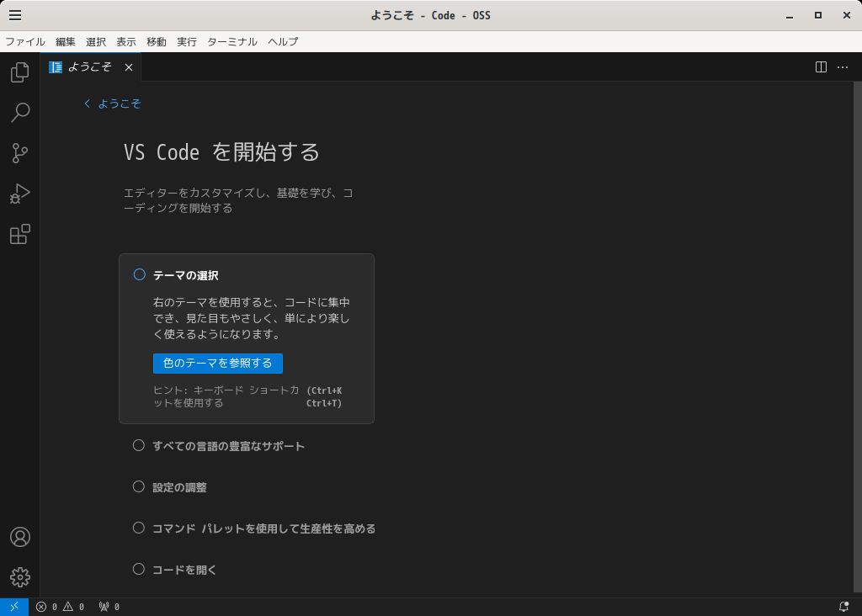Open the ファイル menu

25,42
